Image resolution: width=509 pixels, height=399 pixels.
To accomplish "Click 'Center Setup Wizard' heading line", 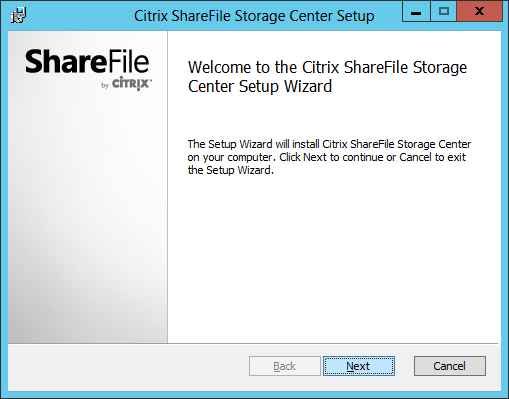I will click(x=260, y=87).
